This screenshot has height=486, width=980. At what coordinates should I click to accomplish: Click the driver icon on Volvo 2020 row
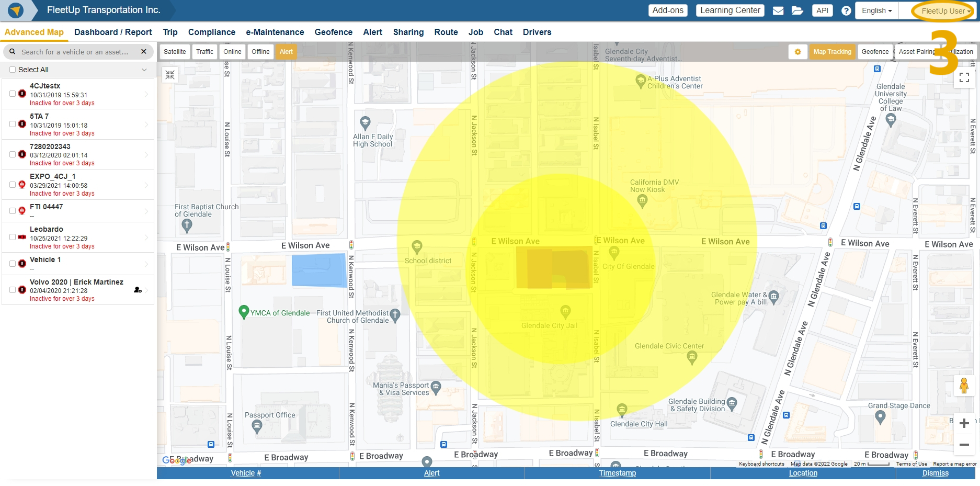coord(138,290)
